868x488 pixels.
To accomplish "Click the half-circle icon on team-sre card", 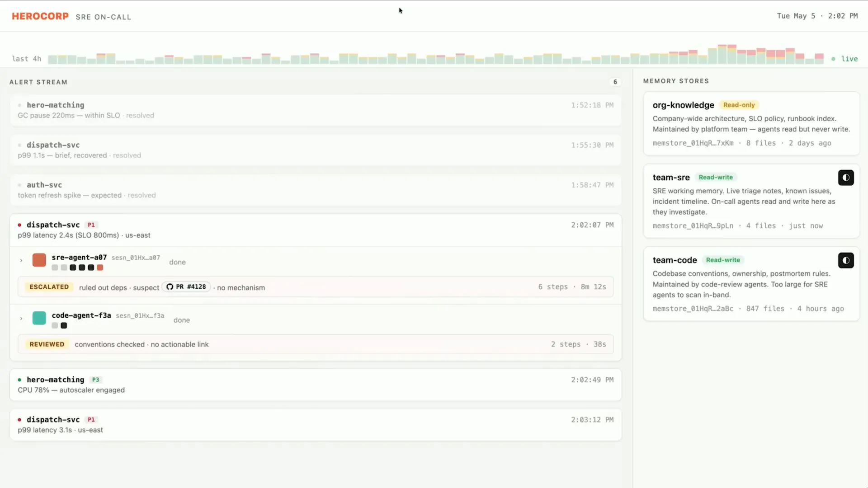I will (x=846, y=178).
